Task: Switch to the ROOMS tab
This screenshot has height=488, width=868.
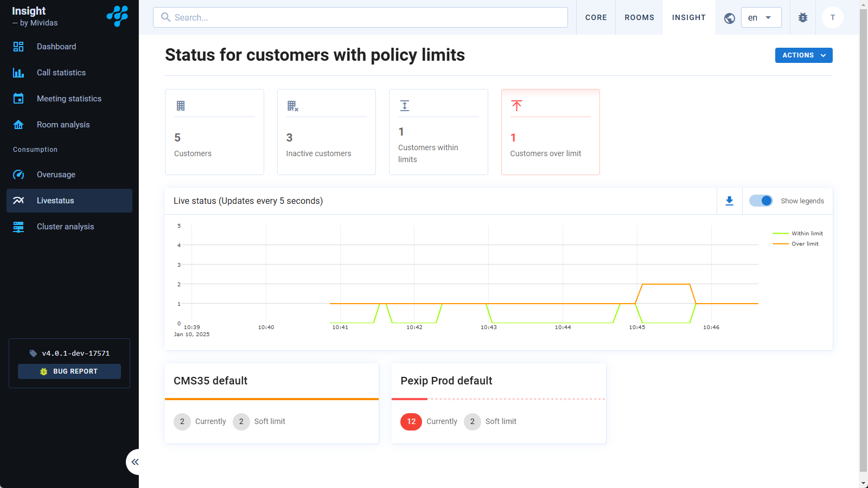Action: pyautogui.click(x=639, y=17)
